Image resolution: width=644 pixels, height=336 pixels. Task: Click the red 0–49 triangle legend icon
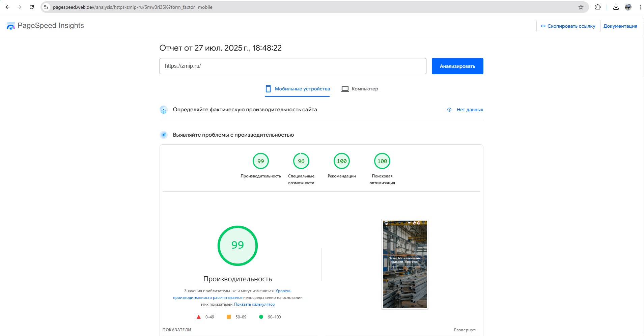198,317
